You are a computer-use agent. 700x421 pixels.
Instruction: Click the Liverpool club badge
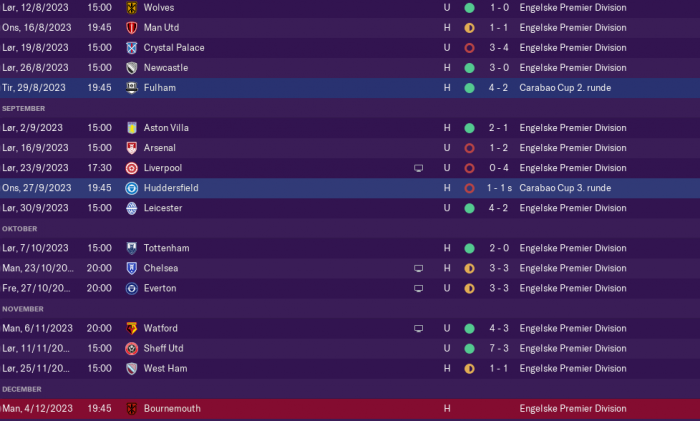(x=131, y=168)
